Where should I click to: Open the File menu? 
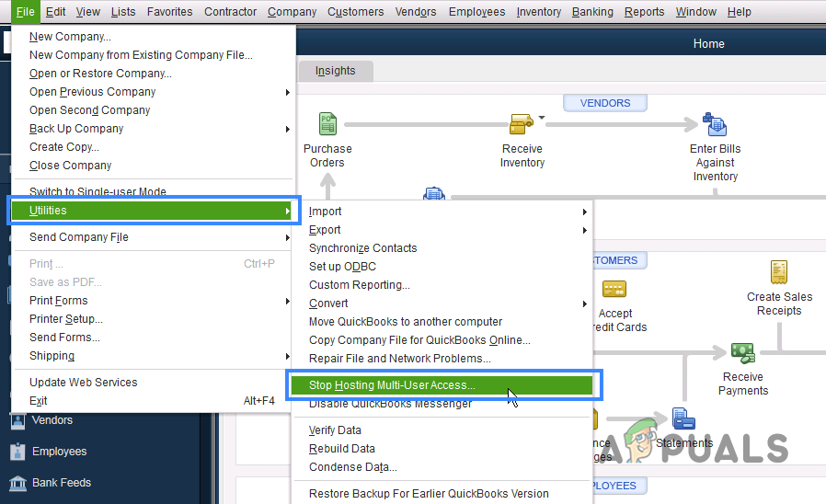25,12
